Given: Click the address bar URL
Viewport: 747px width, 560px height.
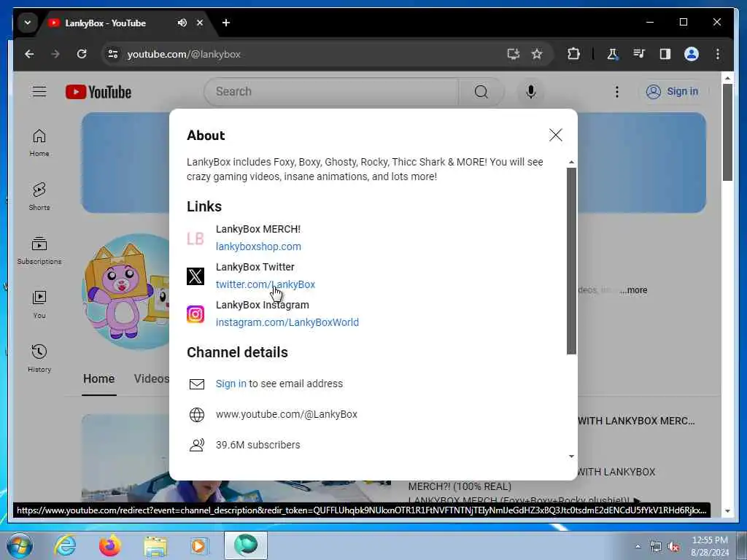Looking at the screenshot, I should pos(184,54).
